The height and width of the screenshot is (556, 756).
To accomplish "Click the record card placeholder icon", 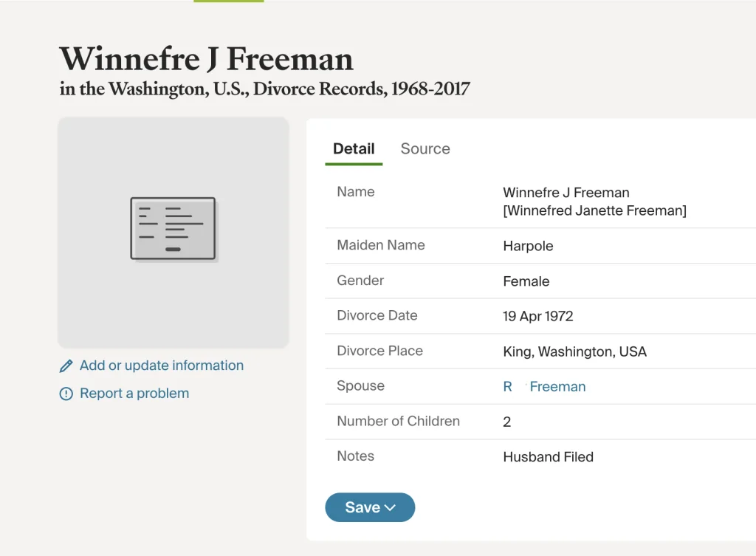I will point(173,228).
